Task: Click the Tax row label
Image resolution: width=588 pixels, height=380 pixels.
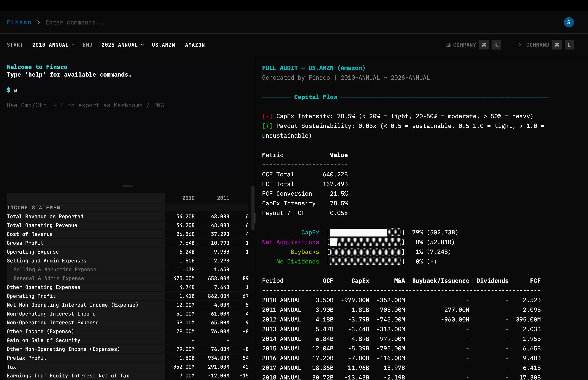Action: pyautogui.click(x=11, y=367)
